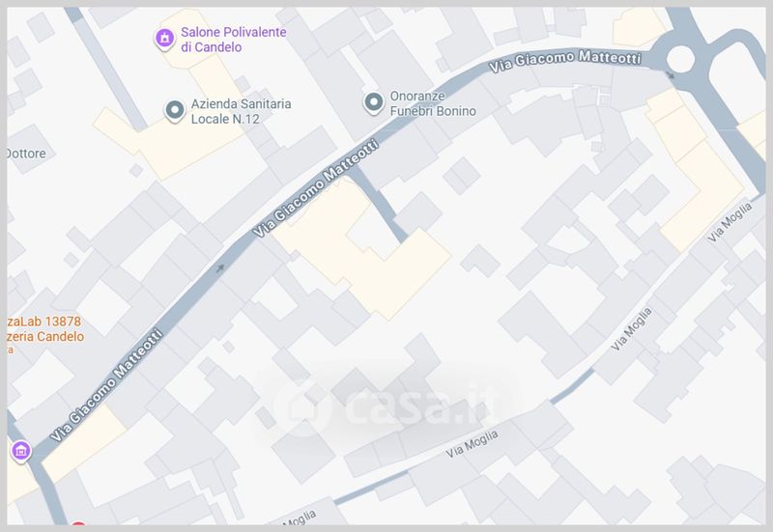Click the orange zeria Candelo place label
Viewport: 773px width, 532px height.
[45, 336]
